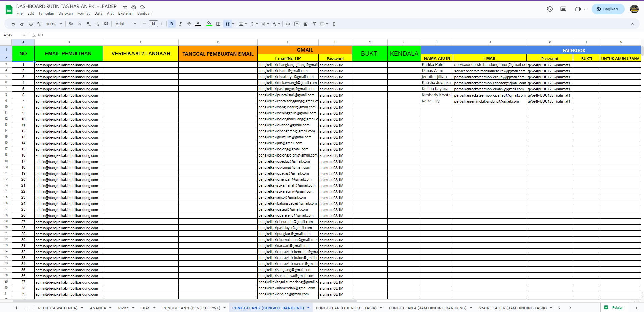
Task: Open merge type dropdown arrow
Action: pyautogui.click(x=233, y=24)
